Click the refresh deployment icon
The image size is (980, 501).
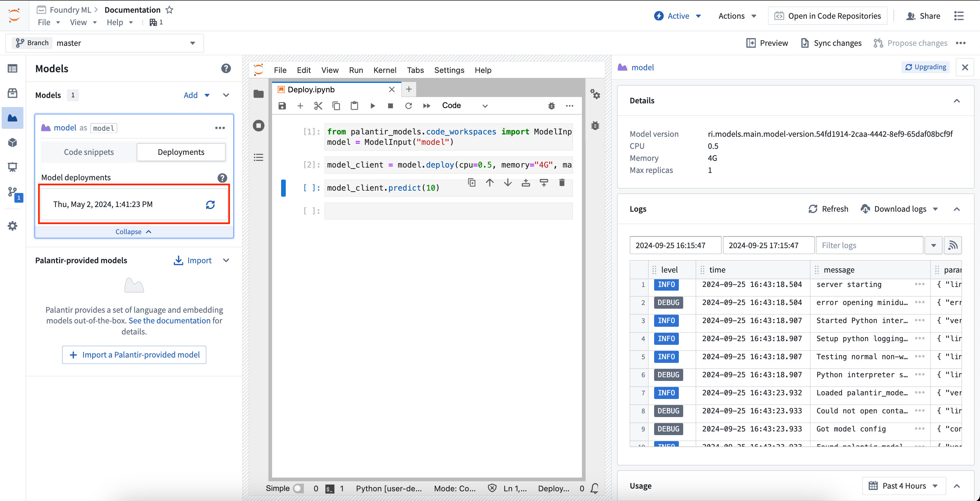(x=211, y=204)
